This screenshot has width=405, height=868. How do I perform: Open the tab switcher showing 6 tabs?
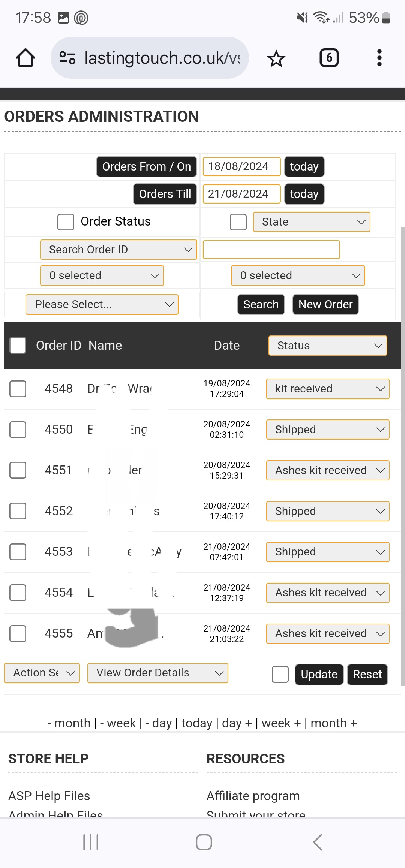[x=329, y=58]
